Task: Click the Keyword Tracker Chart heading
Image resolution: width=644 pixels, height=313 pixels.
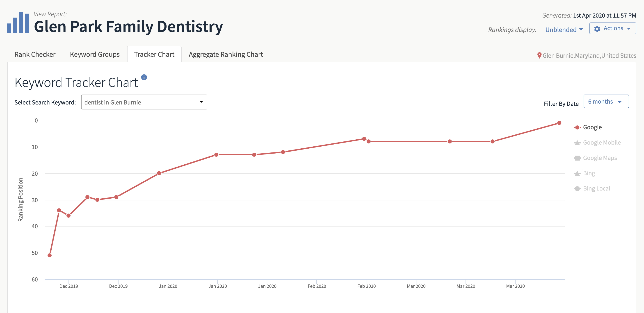Action: click(x=76, y=82)
